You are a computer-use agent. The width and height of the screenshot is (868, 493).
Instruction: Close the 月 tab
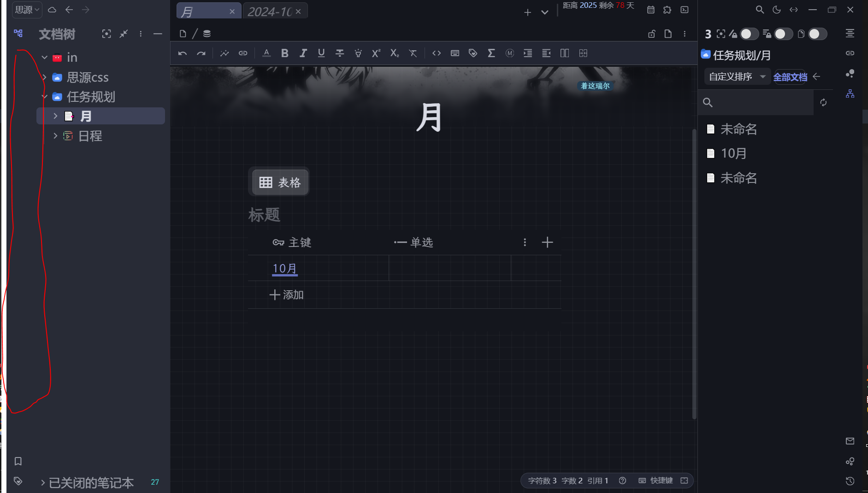(x=232, y=12)
